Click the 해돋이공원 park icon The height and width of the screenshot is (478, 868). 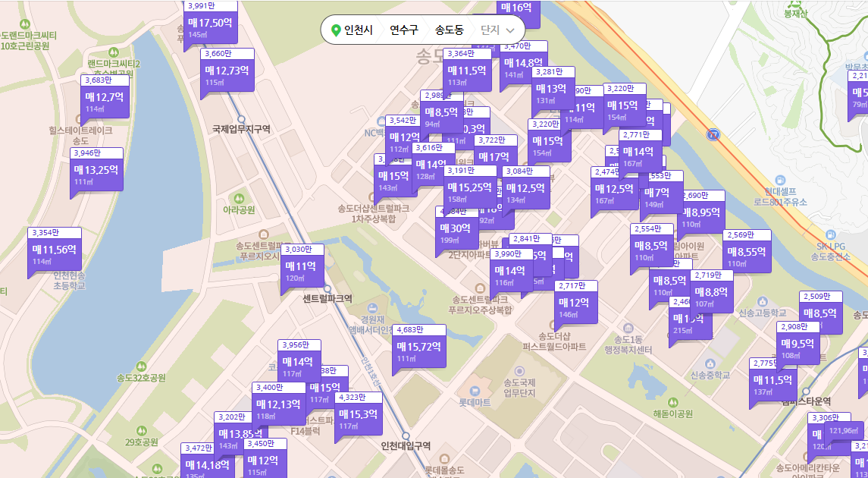672,401
